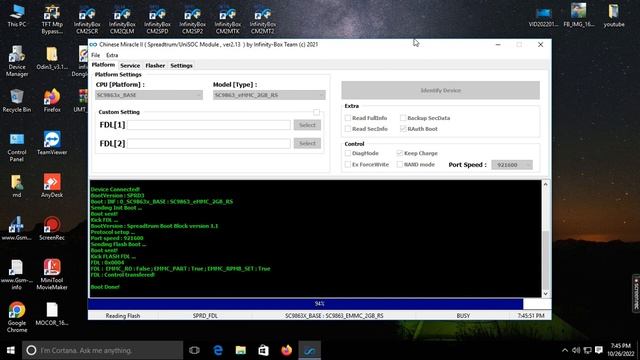The width and height of the screenshot is (640, 360).
Task: Open InfinityBox CM2SP2 desktop shortcut
Action: (x=192, y=20)
